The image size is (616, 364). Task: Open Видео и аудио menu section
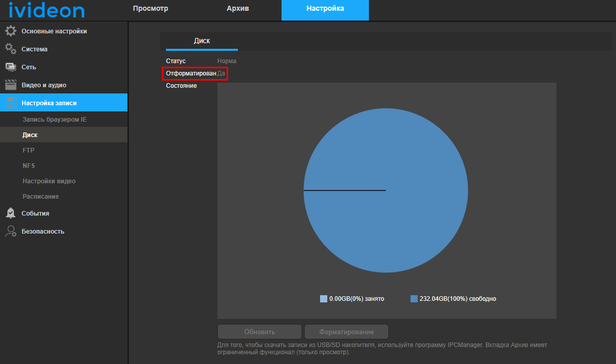pos(64,85)
